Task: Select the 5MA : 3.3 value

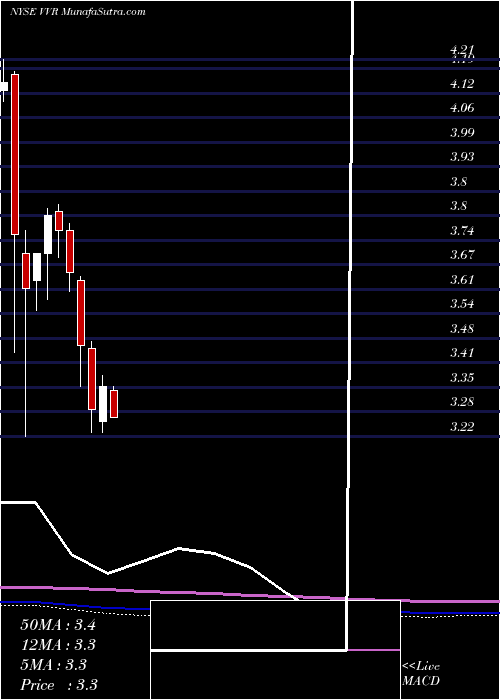Action: pyautogui.click(x=54, y=665)
